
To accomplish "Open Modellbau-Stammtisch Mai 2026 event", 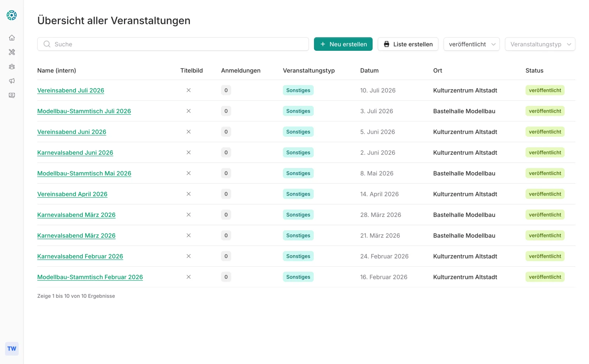I will click(84, 174).
